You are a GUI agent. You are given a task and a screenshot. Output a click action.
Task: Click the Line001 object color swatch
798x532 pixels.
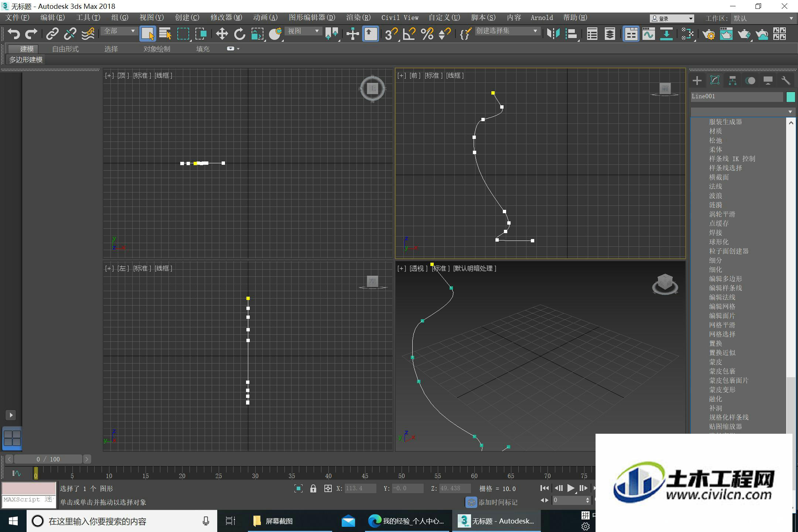[791, 97]
